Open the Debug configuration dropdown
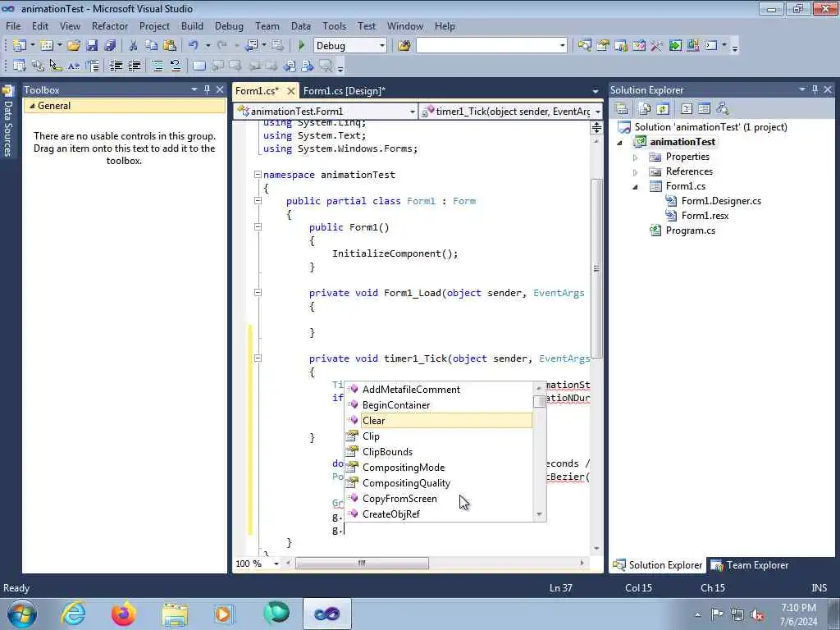840x630 pixels. pos(382,46)
